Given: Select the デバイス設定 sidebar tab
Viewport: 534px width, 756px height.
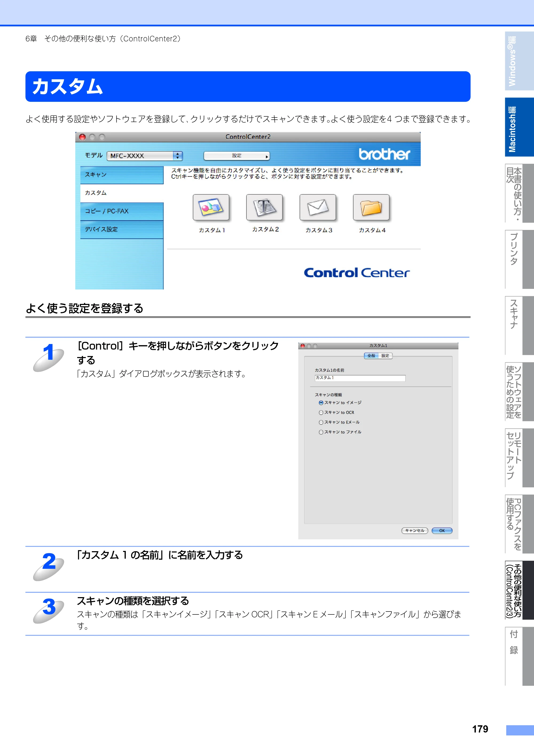Looking at the screenshot, I should coord(122,229).
